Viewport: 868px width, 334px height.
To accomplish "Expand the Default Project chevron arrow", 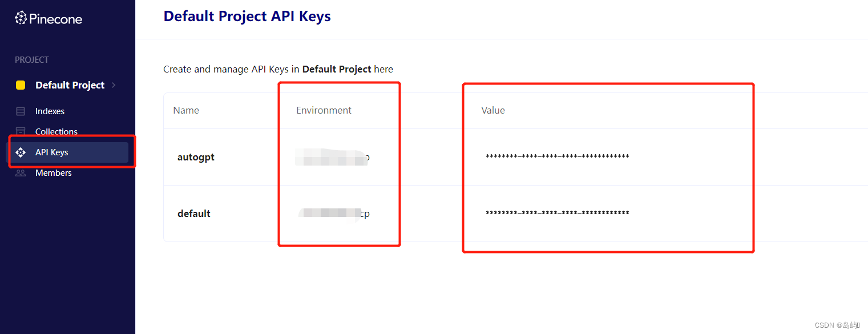I will pyautogui.click(x=114, y=85).
